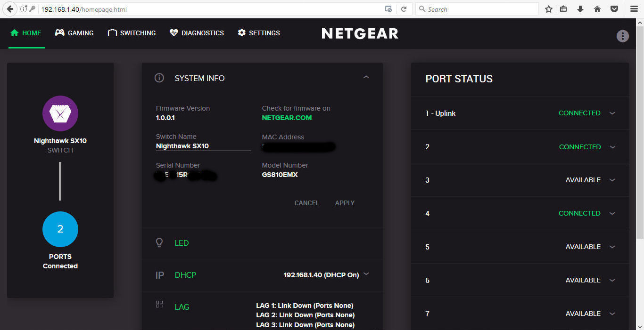Click the NETGEAR.COM firmware link

coord(287,118)
